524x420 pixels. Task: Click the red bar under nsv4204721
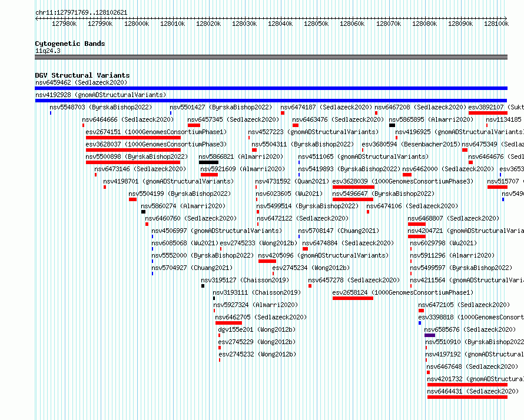pos(417,236)
